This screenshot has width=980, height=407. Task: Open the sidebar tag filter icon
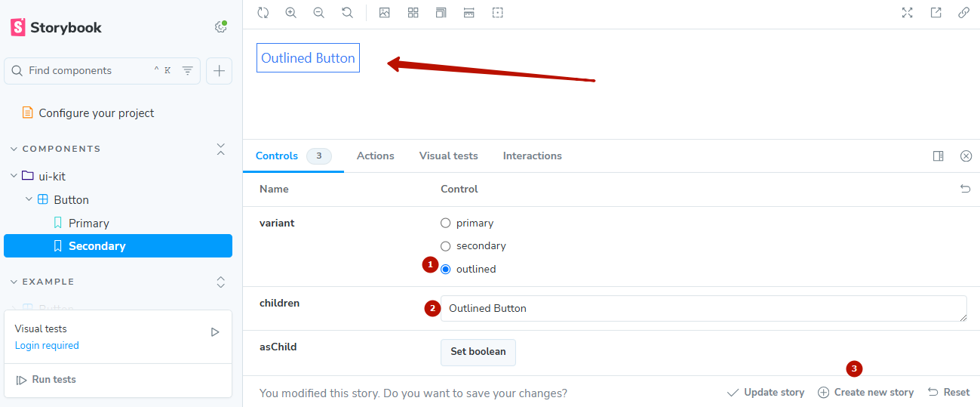(x=188, y=70)
